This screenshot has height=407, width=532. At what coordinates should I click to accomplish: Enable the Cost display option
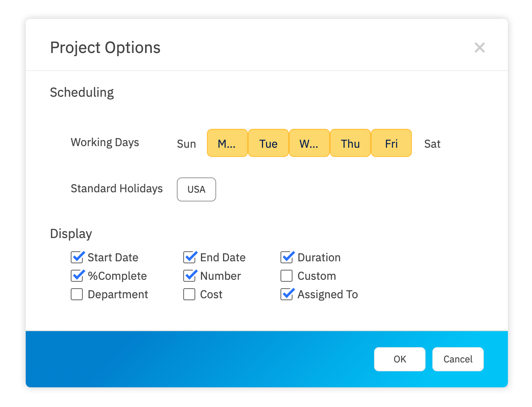(189, 294)
